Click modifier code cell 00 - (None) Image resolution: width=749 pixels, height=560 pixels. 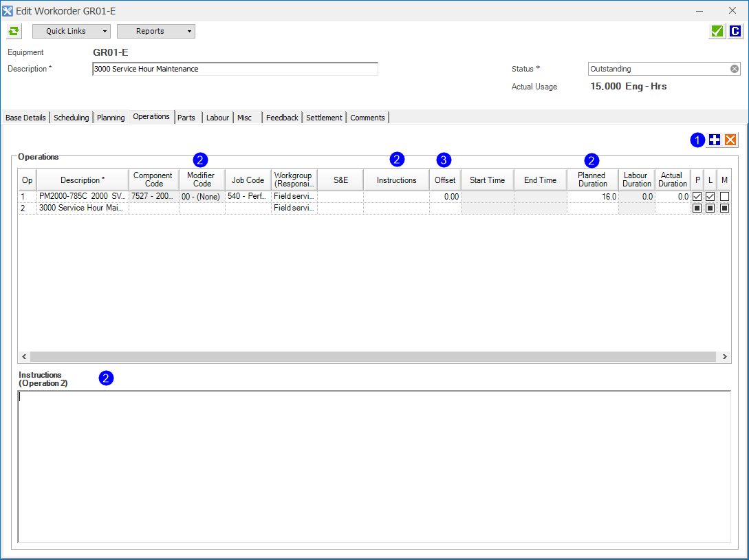(x=202, y=196)
